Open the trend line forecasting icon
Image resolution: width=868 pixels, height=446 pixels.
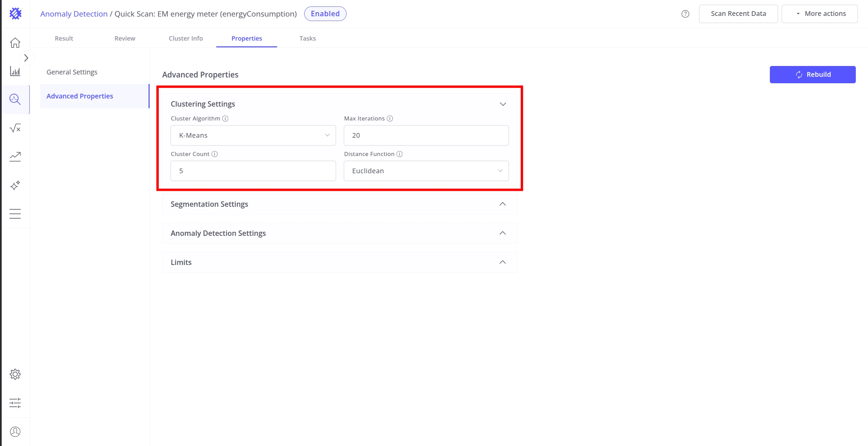click(x=15, y=157)
